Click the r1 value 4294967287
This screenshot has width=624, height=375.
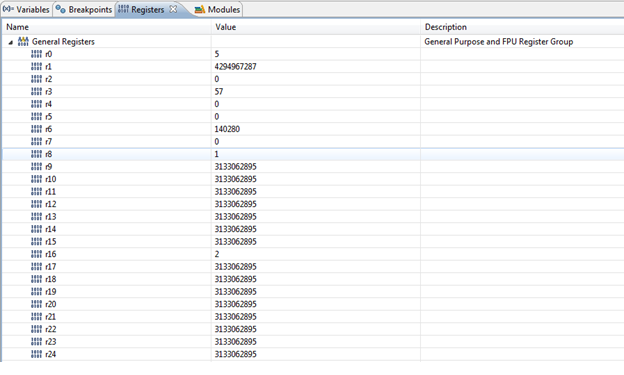click(236, 66)
